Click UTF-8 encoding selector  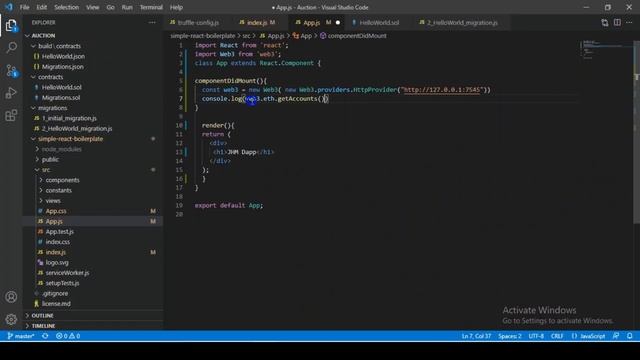[536, 336]
